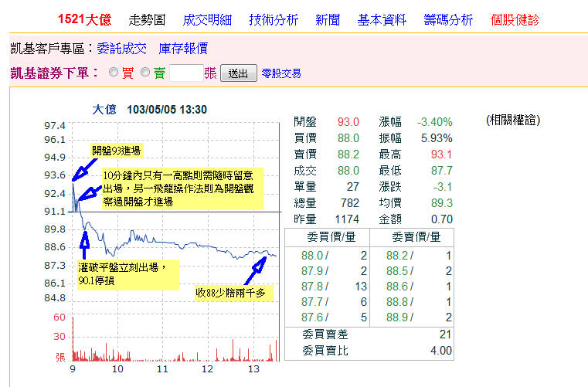Open the 庫存報價 link
Screen dimensions: 588x387
point(183,49)
